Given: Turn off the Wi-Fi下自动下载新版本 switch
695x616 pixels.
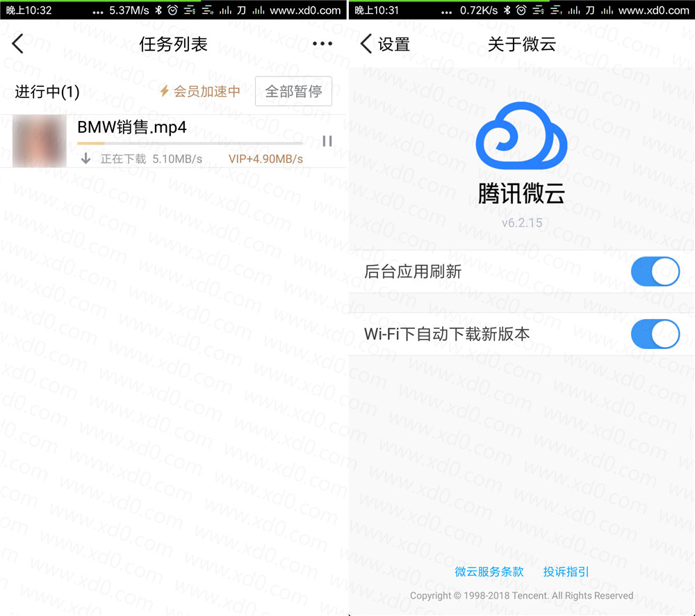Looking at the screenshot, I should click(655, 334).
